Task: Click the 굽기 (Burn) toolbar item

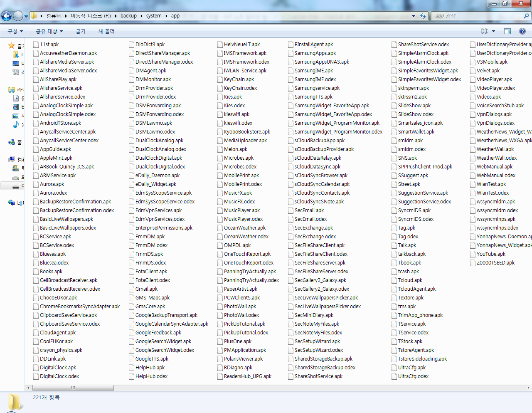Action: click(x=81, y=31)
